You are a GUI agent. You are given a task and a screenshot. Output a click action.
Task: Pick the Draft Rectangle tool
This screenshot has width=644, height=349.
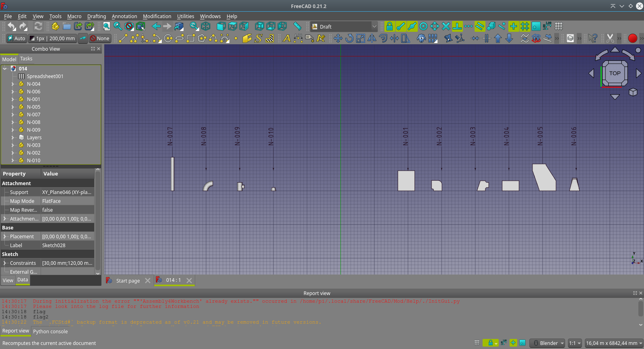tap(191, 39)
